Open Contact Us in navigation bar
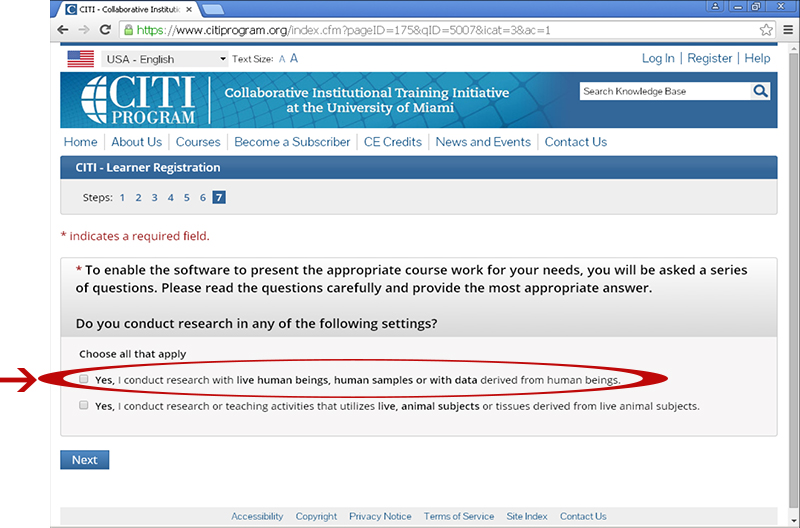The image size is (800, 528). tap(576, 142)
